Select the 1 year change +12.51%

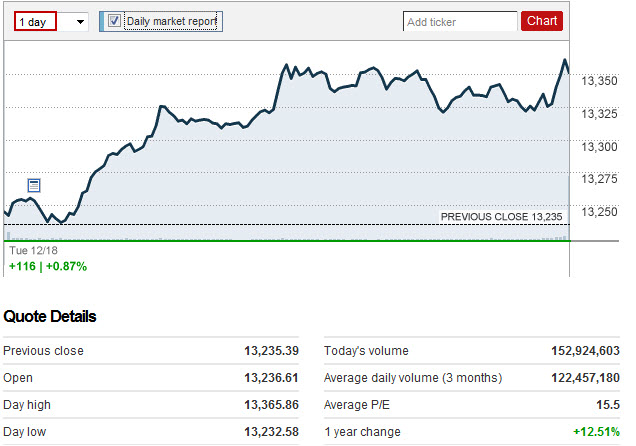(596, 432)
